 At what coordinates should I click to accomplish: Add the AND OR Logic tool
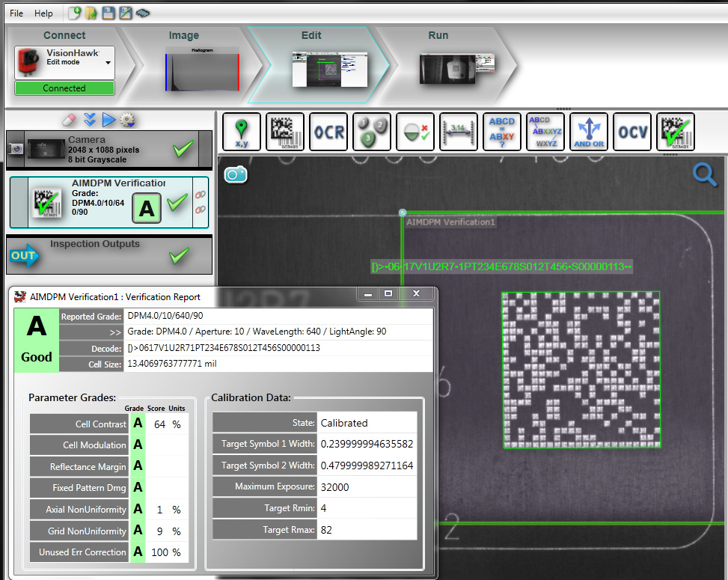[589, 132]
